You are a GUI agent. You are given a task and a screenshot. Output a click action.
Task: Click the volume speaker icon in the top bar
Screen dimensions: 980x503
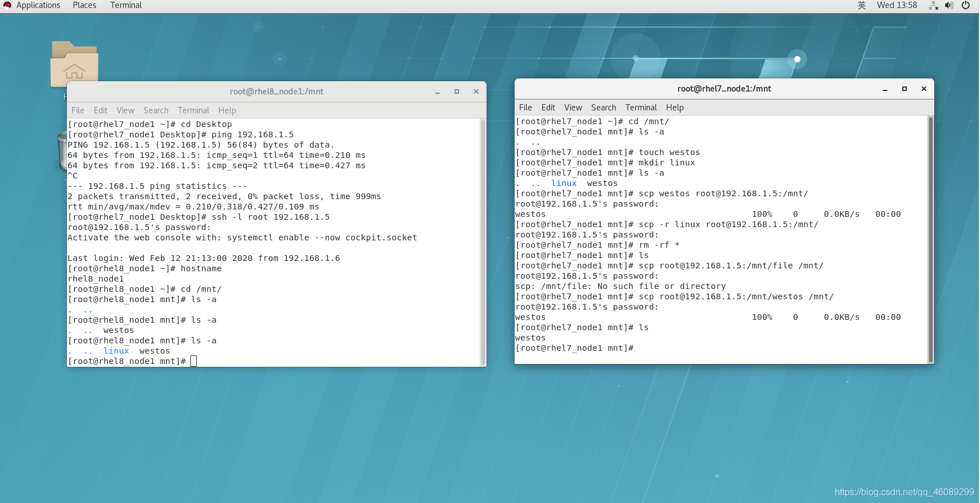[x=949, y=5]
